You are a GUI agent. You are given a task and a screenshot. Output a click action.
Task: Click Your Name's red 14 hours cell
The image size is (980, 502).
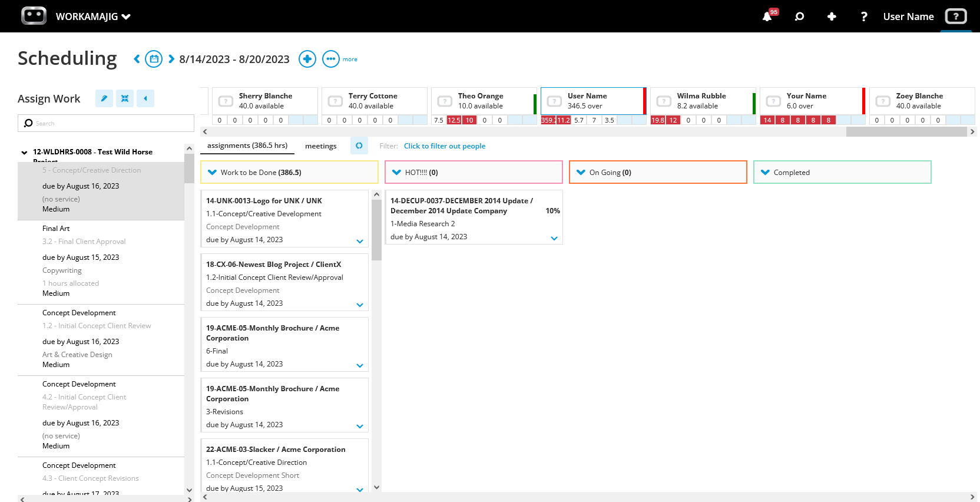tap(767, 120)
